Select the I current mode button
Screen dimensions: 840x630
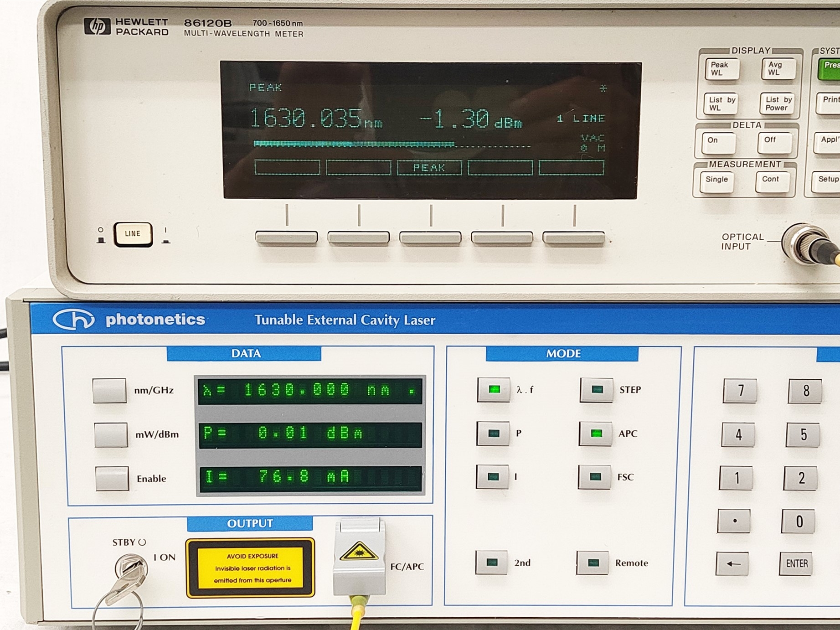492,477
